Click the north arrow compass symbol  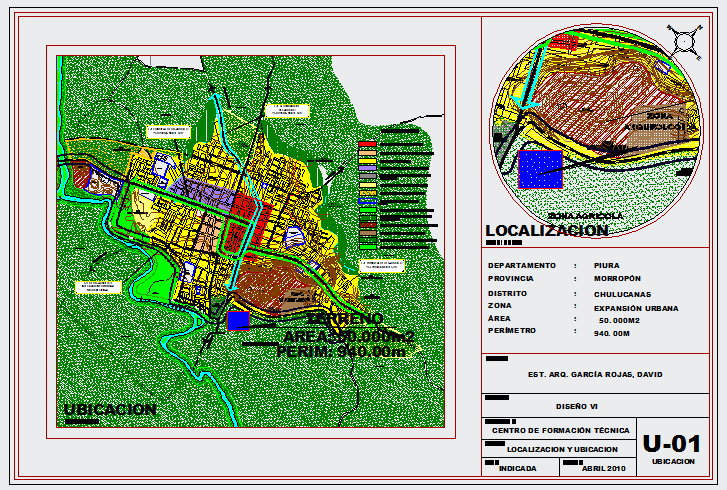pos(685,41)
